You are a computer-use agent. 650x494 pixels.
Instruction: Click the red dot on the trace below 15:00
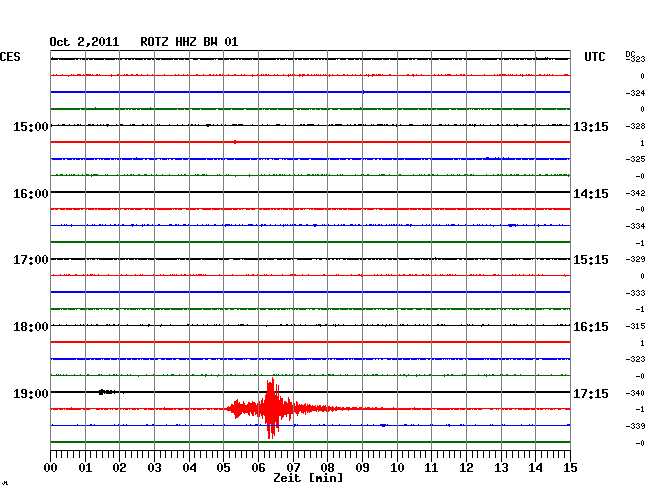235,142
